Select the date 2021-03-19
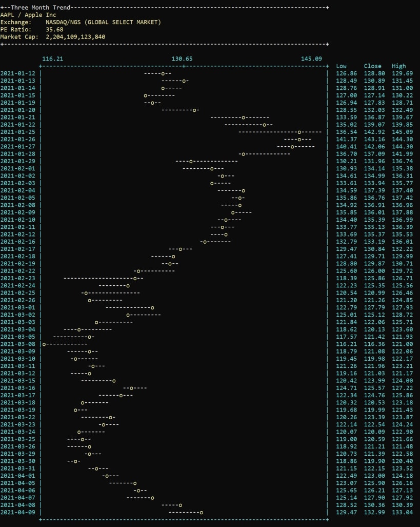Viewport: 420px width, 527px height. [18, 410]
